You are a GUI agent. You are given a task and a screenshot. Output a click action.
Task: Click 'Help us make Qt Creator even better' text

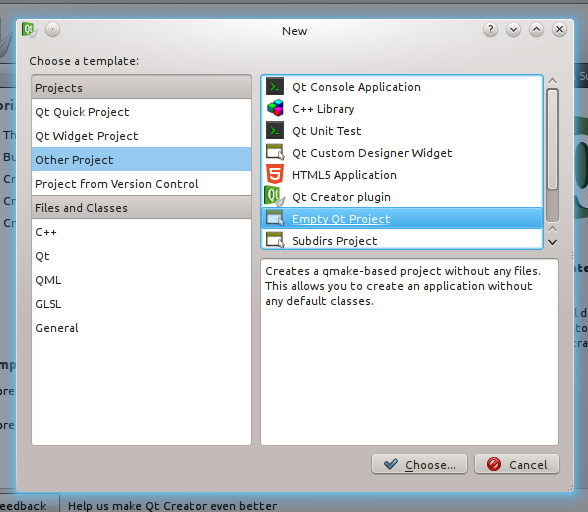(x=172, y=506)
